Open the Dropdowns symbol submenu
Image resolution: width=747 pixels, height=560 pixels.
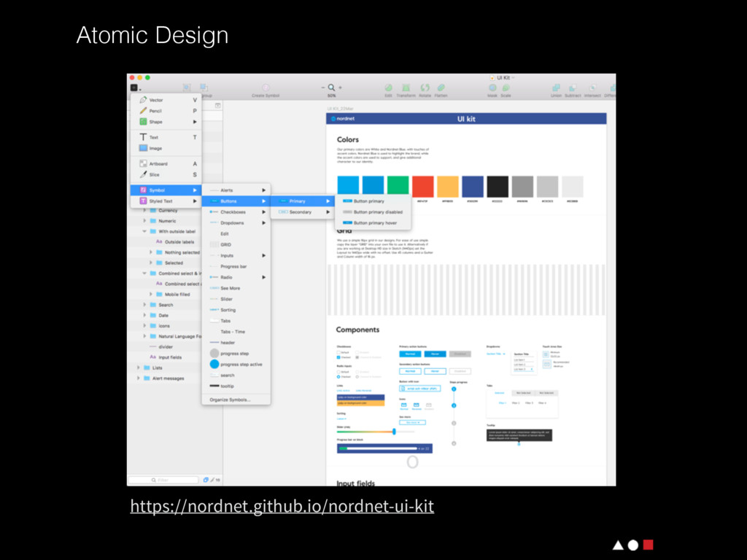236,223
